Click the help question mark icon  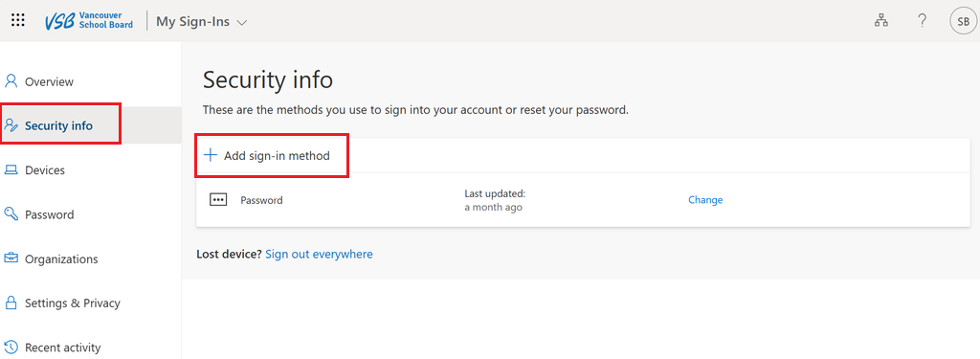click(922, 21)
